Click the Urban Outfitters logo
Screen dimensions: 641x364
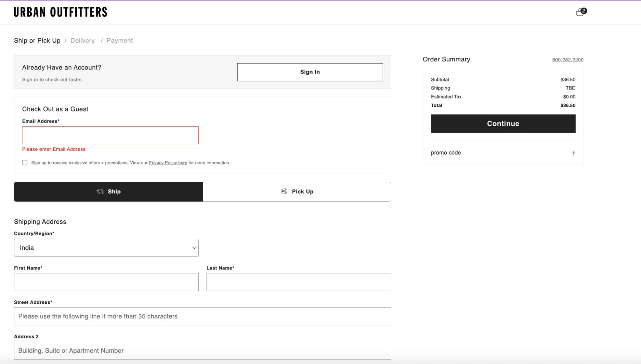pyautogui.click(x=60, y=12)
